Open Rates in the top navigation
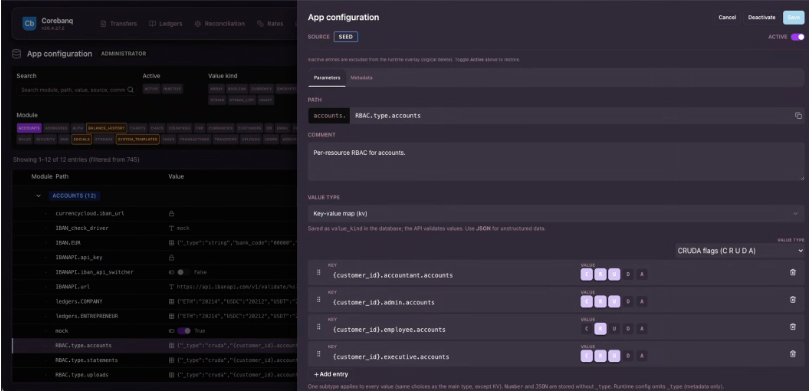This screenshot has width=810, height=392. click(270, 24)
